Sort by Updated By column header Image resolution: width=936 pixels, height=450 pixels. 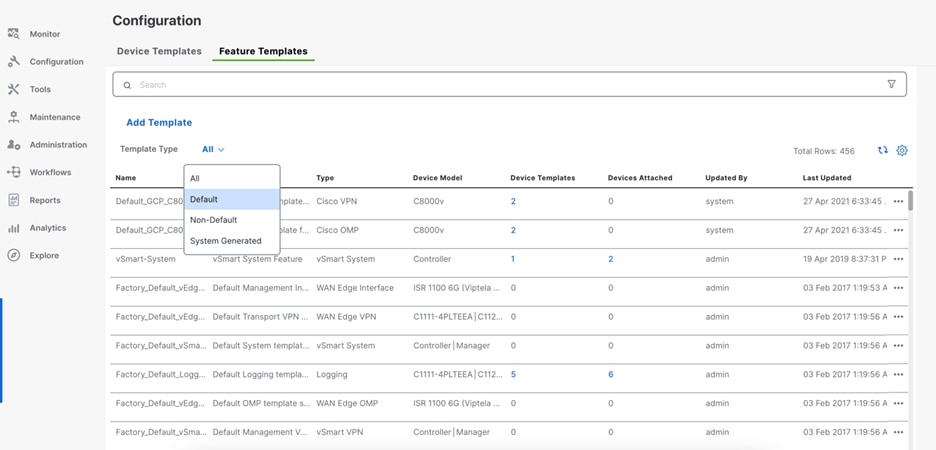(726, 178)
